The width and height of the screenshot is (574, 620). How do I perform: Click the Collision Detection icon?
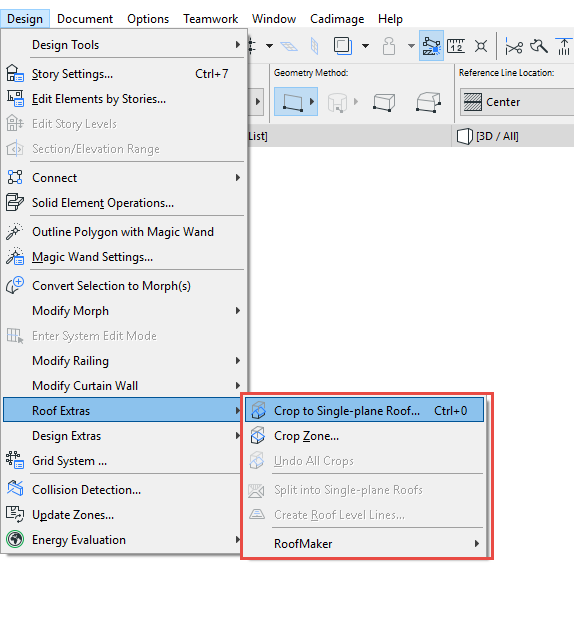15,489
